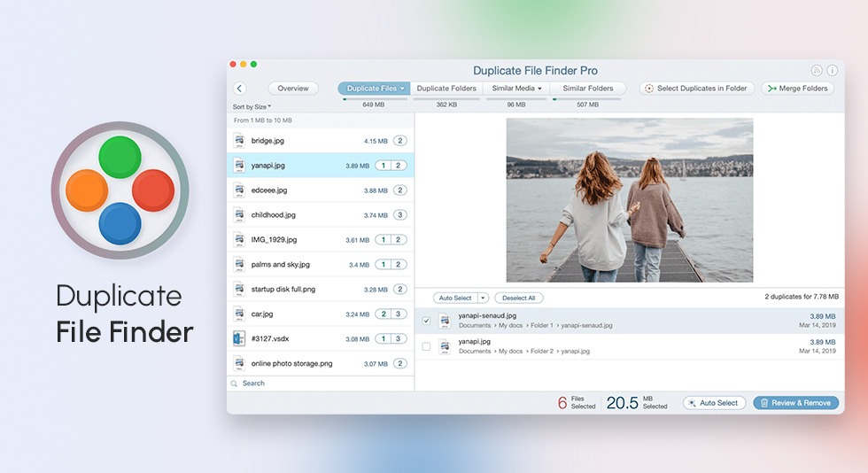Screen dimensions: 868x473
Task: Go back with the left chevron button
Action: click(240, 88)
